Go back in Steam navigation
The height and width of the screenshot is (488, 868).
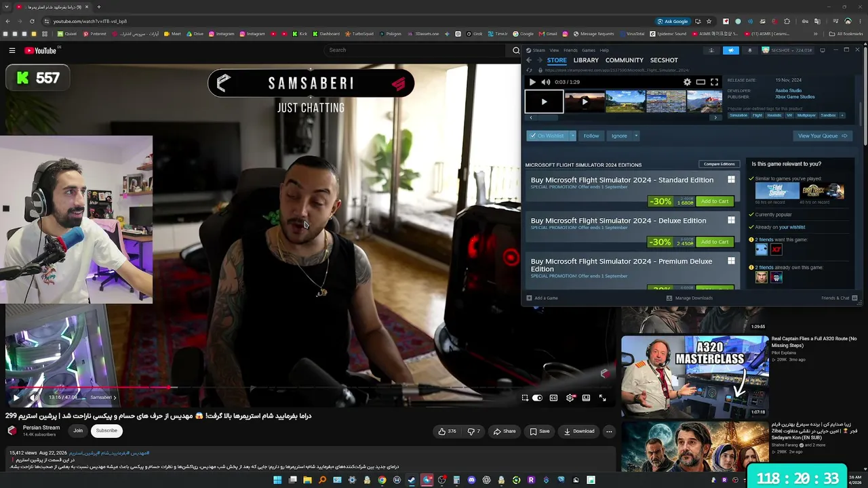point(529,60)
